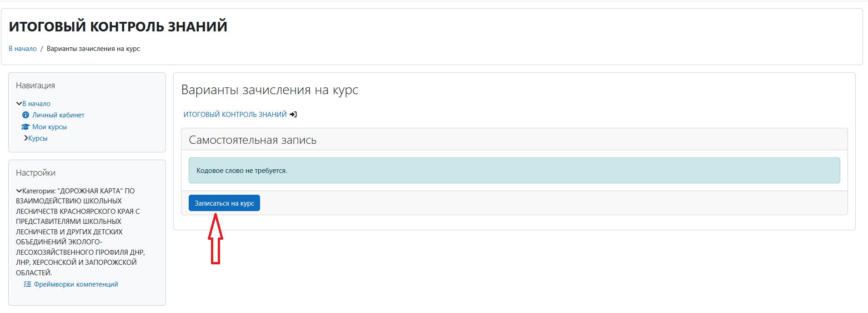
Task: Click the checklist icon beside Фреймворки компетенций
Action: click(x=27, y=284)
